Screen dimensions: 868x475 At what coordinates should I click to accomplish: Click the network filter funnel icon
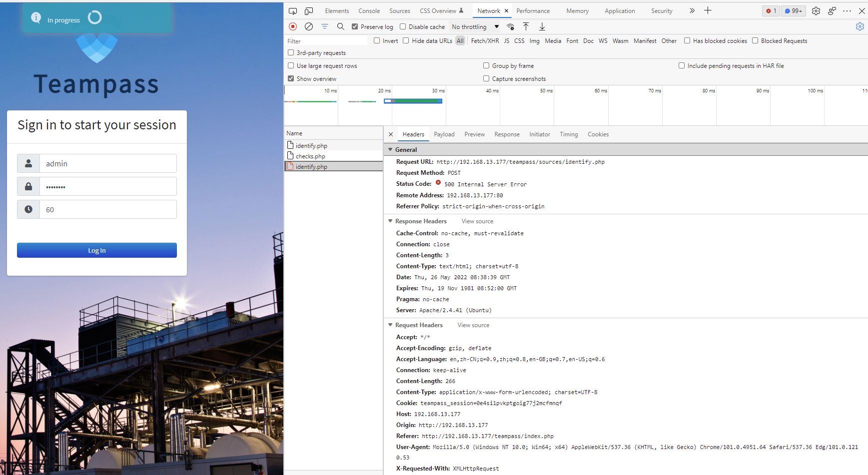[325, 26]
